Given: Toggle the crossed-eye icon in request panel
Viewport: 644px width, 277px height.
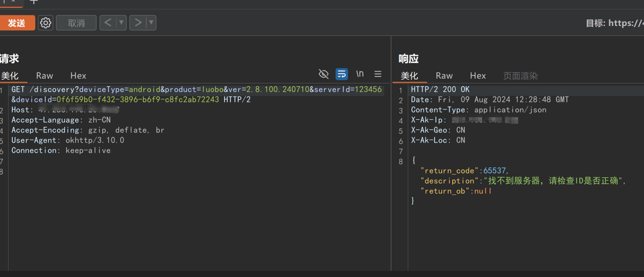Looking at the screenshot, I should tap(323, 74).
